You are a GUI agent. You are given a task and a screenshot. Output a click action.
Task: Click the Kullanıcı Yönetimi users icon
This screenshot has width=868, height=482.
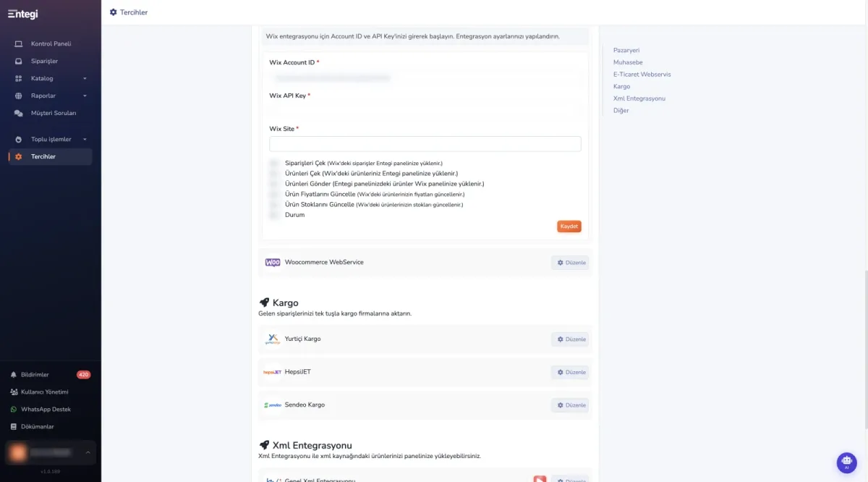click(x=14, y=392)
